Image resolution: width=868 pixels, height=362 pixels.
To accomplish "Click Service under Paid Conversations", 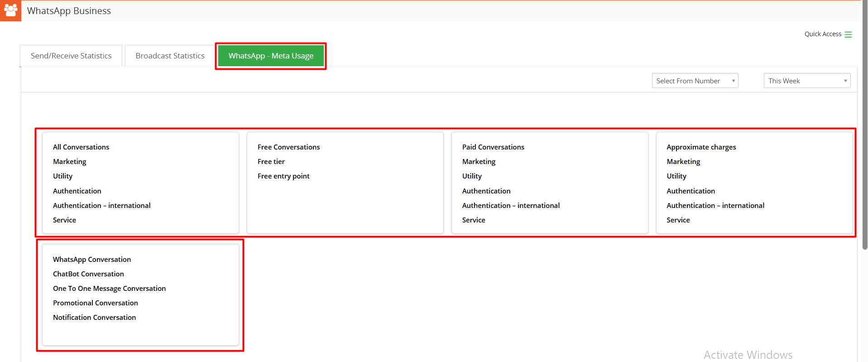I will point(474,220).
